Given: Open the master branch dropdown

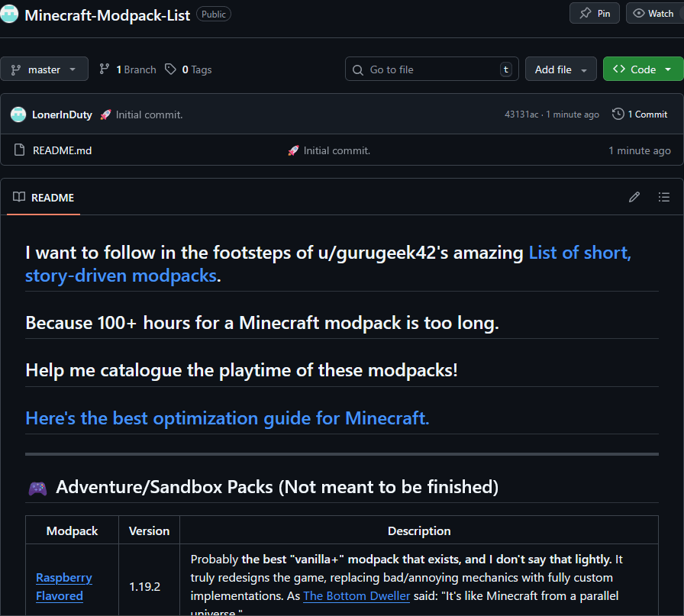Looking at the screenshot, I should [x=44, y=69].
